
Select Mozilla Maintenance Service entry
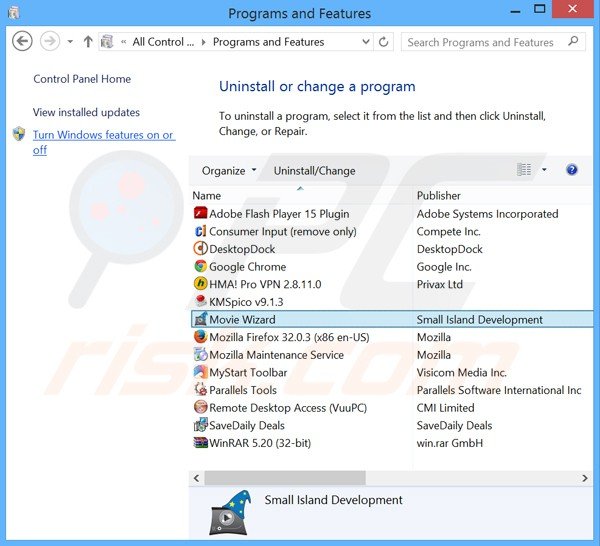point(276,355)
